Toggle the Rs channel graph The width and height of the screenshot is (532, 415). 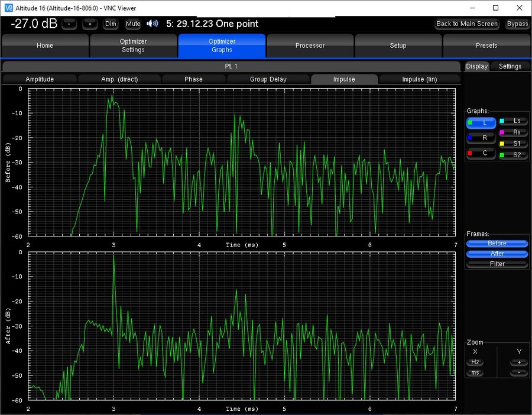[513, 132]
